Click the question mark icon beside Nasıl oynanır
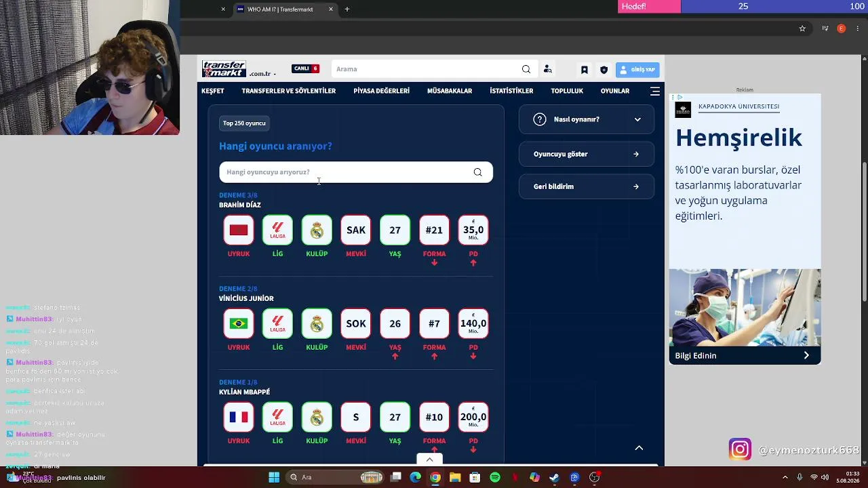 [540, 119]
